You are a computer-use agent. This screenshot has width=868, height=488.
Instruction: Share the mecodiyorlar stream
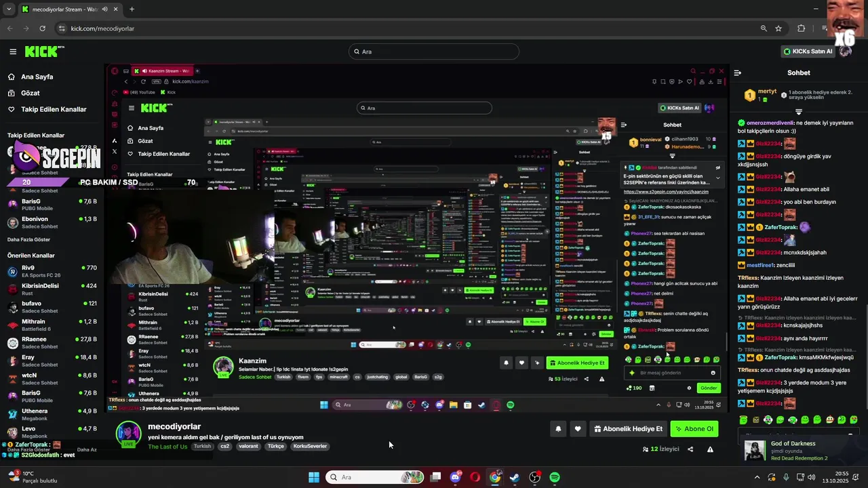pyautogui.click(x=690, y=449)
